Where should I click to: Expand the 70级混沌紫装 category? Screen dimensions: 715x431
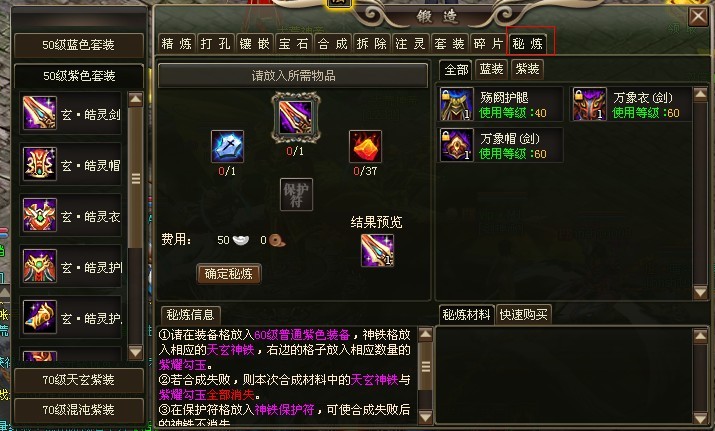pos(78,410)
